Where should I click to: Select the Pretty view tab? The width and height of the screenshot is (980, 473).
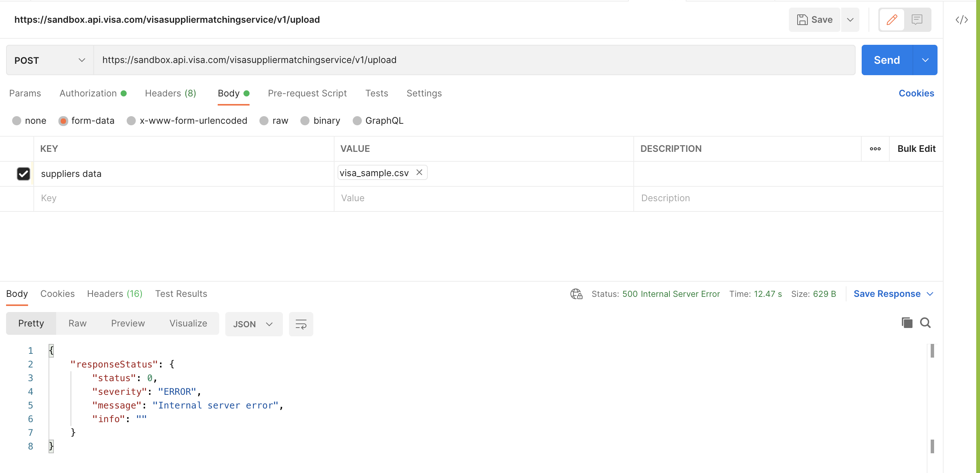[x=31, y=324]
